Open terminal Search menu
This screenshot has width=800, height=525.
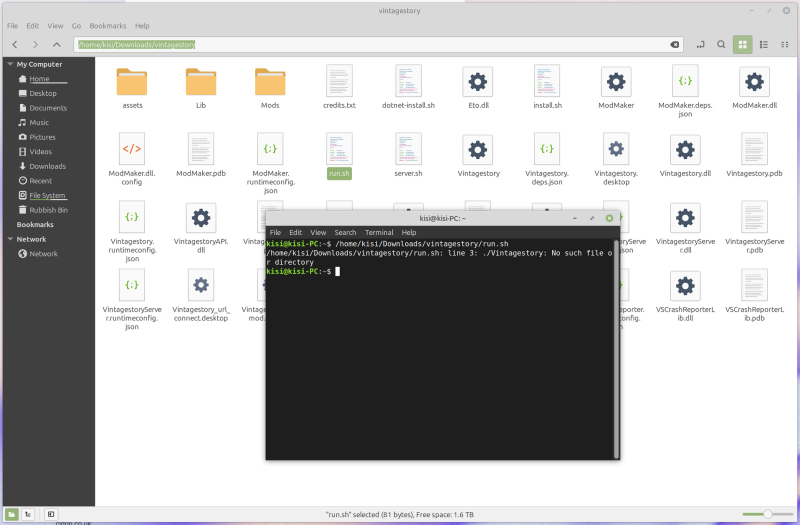pyautogui.click(x=345, y=233)
